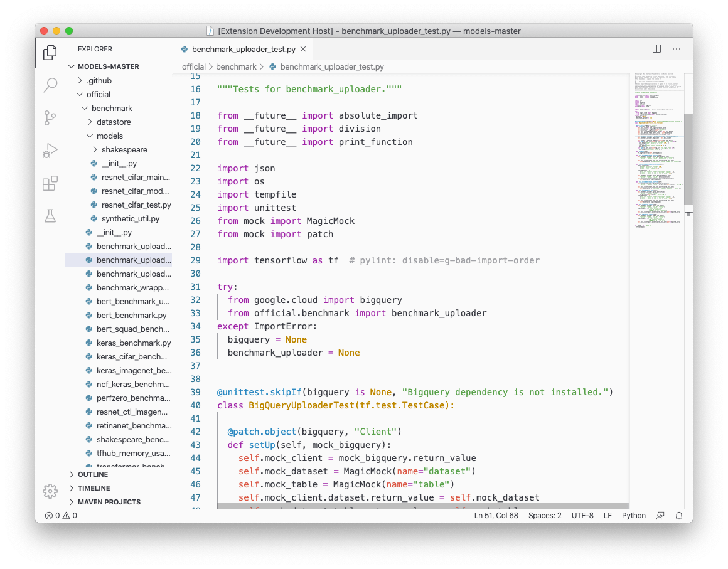This screenshot has width=728, height=569.
Task: Click the horizontal scrollbar below the code
Action: 422,506
